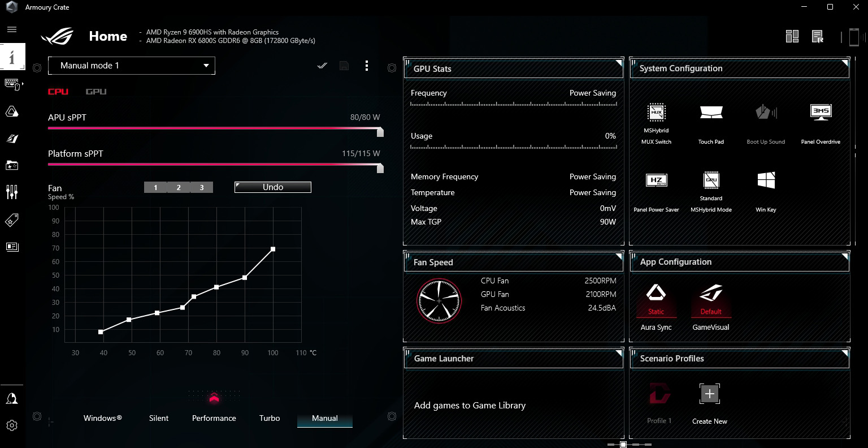Screen dimensions: 868x448
Task: Expand the Game Launcher panel corner
Action: pos(619,352)
